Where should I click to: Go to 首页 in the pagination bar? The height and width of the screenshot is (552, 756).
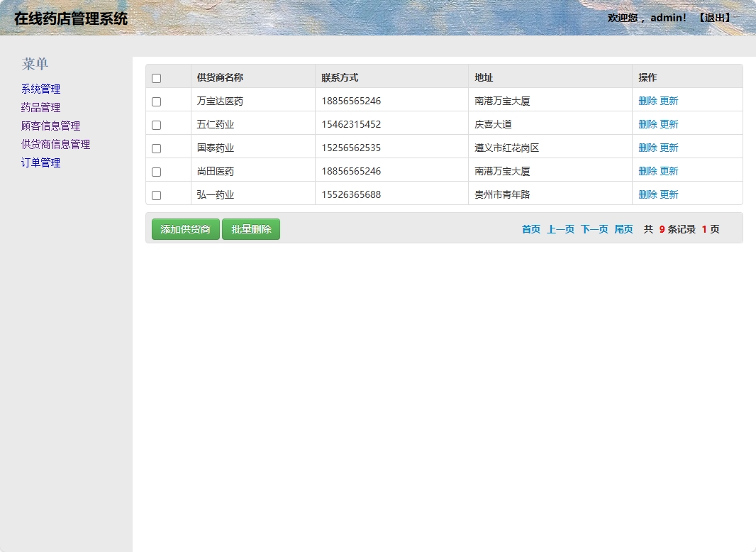[x=530, y=229]
